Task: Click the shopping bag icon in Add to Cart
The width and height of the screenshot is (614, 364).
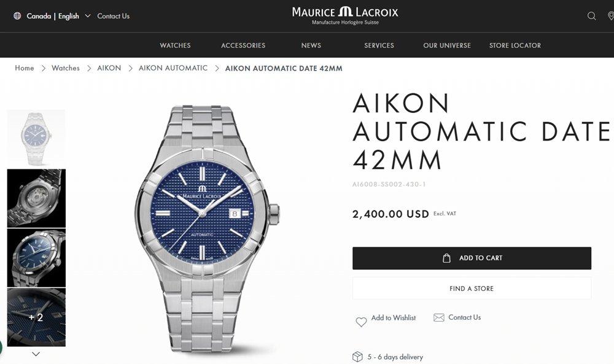Action: (x=446, y=258)
